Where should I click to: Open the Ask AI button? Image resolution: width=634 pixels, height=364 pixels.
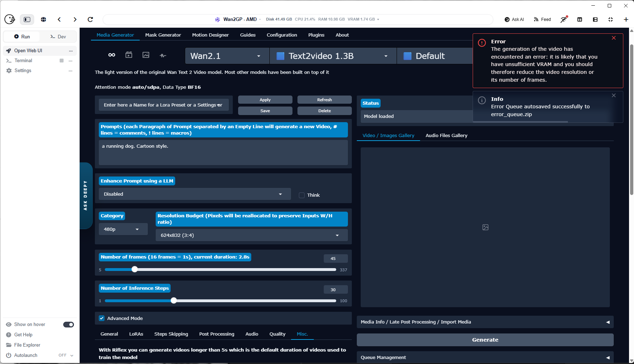[514, 20]
